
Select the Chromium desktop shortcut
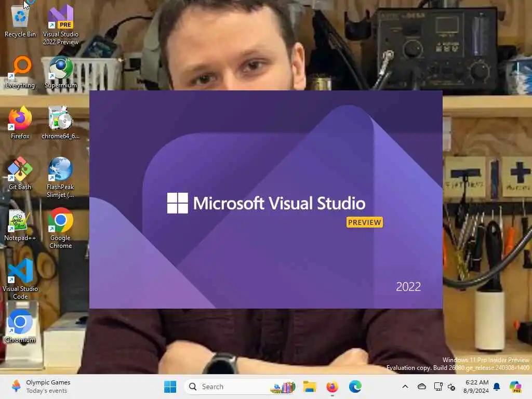[20, 326]
